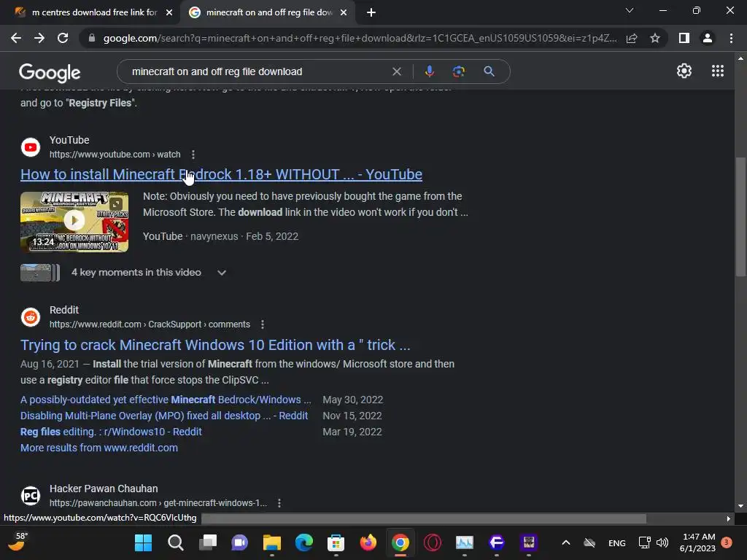
Task: Search by image with Google Lens
Action: (x=458, y=71)
